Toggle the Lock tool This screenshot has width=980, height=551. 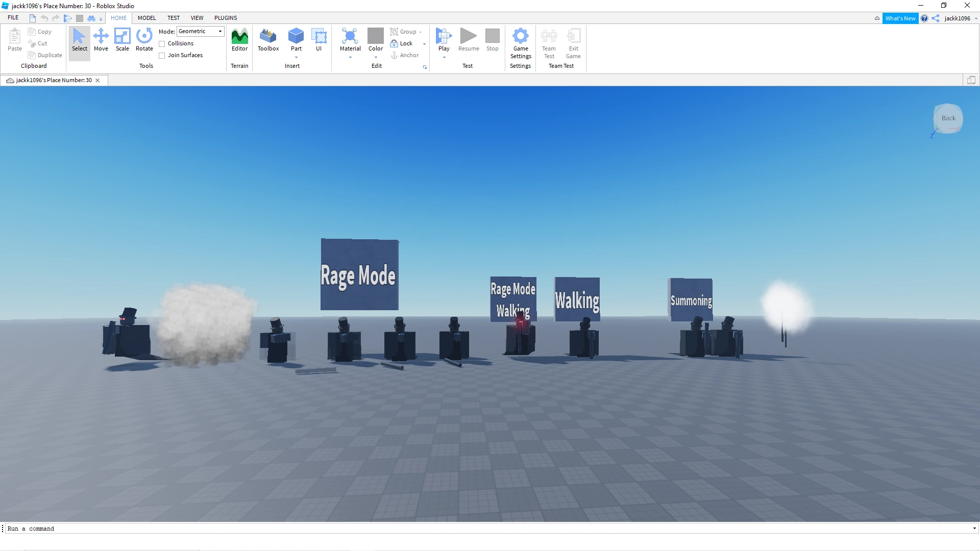[x=402, y=43]
